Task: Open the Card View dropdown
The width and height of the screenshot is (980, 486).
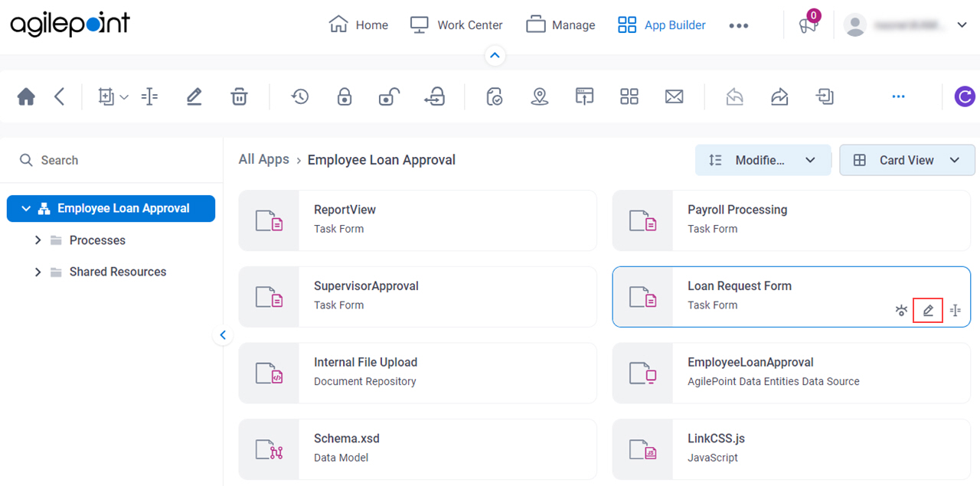Action: click(x=907, y=160)
